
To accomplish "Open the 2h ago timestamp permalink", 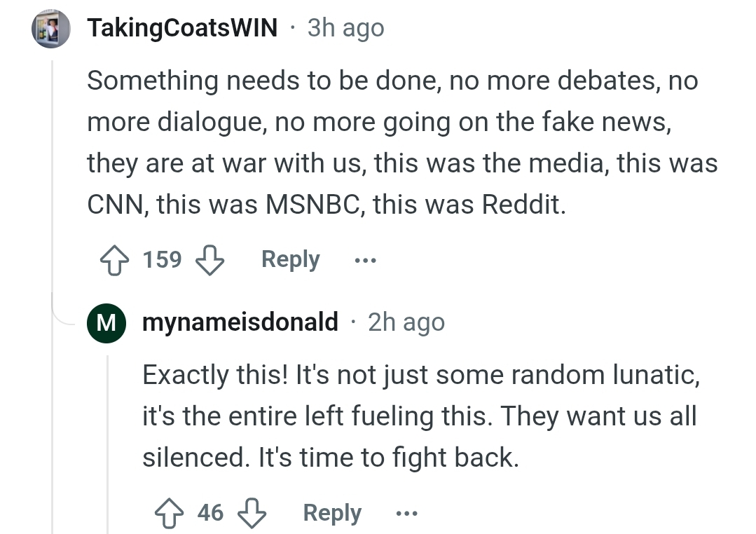I will [x=406, y=323].
